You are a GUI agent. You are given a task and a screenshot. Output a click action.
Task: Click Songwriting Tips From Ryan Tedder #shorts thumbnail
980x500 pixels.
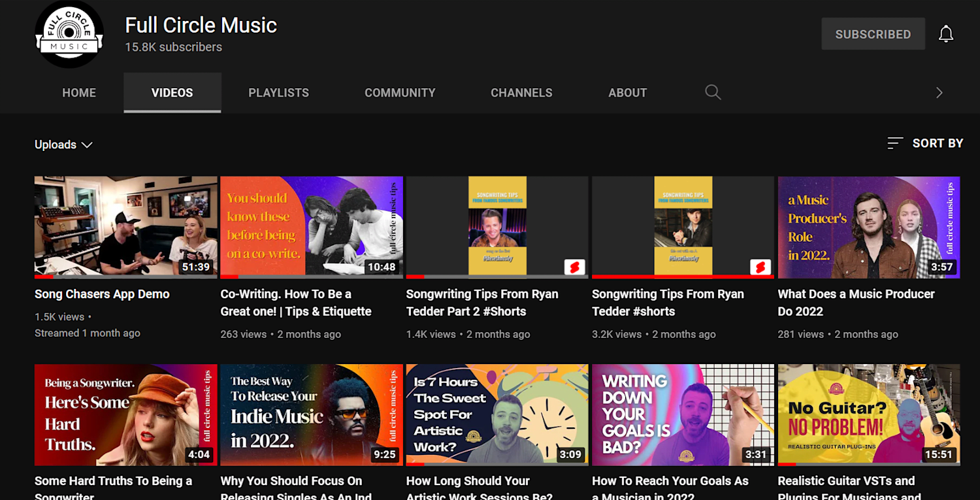[683, 227]
